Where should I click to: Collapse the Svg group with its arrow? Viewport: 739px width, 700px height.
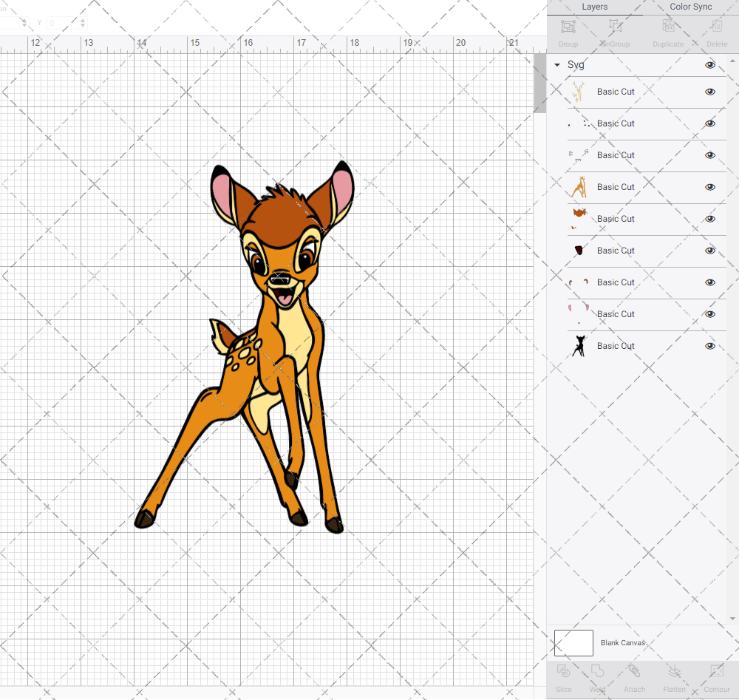point(557,64)
